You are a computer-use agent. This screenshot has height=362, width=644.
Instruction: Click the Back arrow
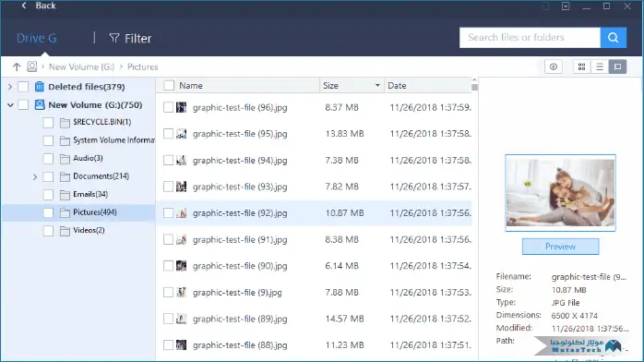tap(24, 6)
